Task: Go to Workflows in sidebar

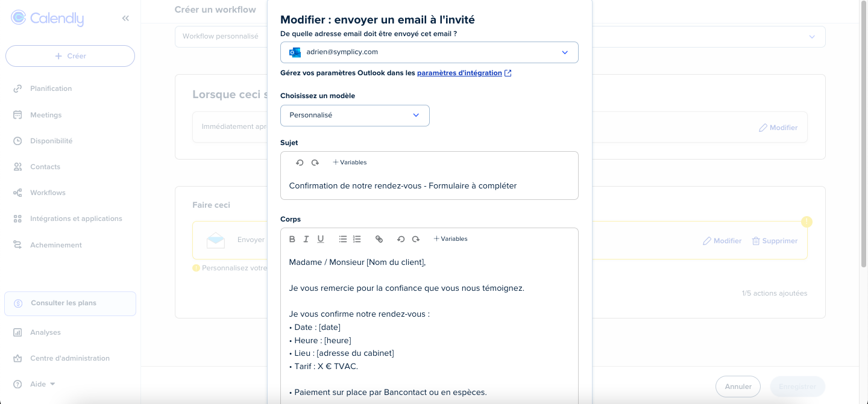Action: click(48, 193)
